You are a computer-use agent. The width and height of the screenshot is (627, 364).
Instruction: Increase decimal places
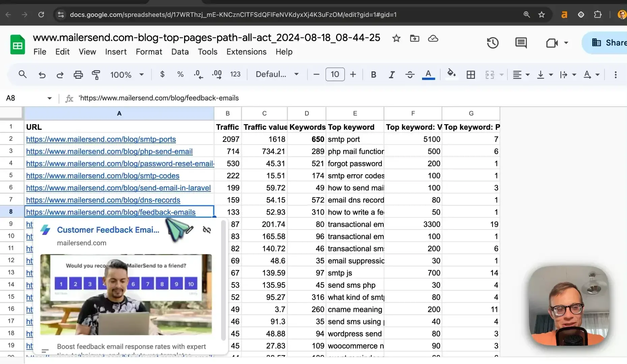217,74
